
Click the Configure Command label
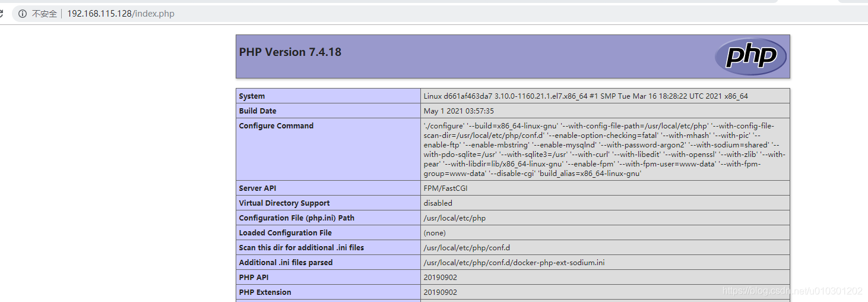pyautogui.click(x=276, y=126)
